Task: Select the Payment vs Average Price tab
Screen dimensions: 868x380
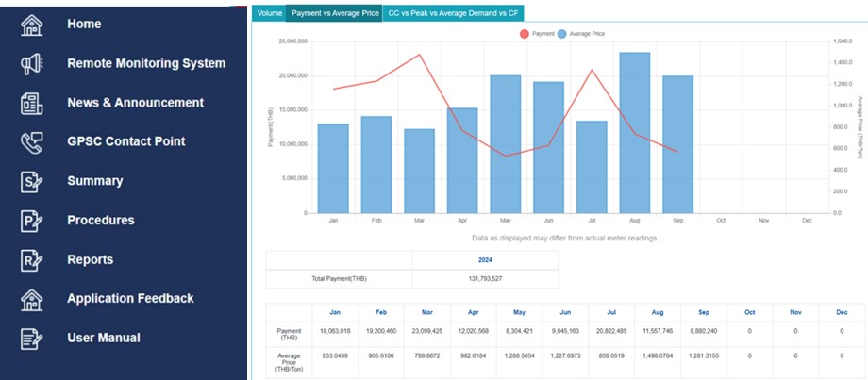Action: click(334, 13)
